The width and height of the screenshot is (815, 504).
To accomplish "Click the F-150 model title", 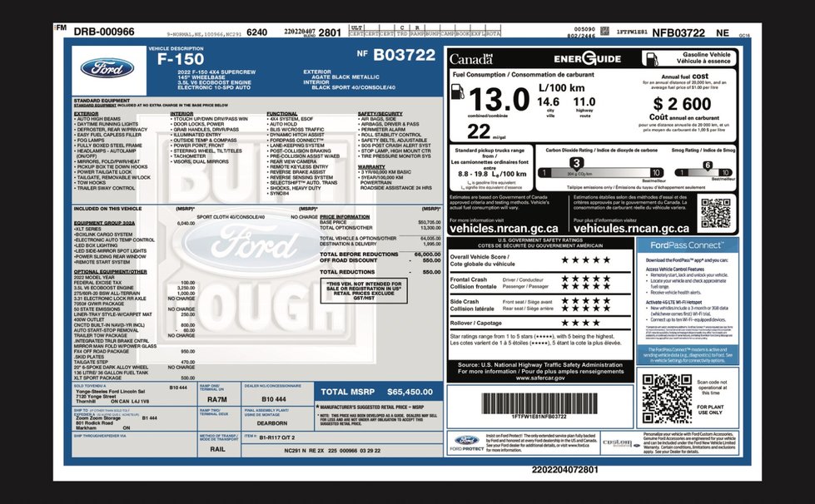I will coord(181,59).
